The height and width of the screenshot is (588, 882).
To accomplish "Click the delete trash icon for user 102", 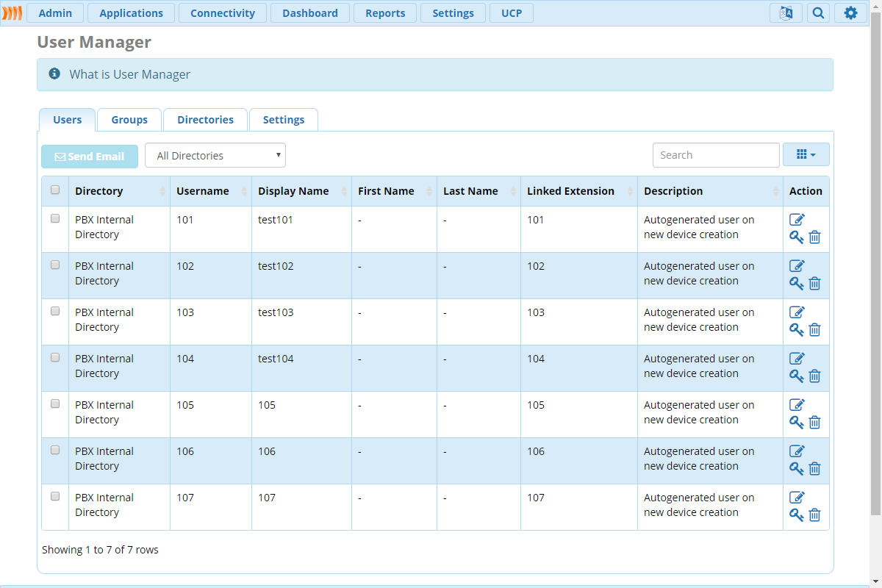I will point(814,284).
